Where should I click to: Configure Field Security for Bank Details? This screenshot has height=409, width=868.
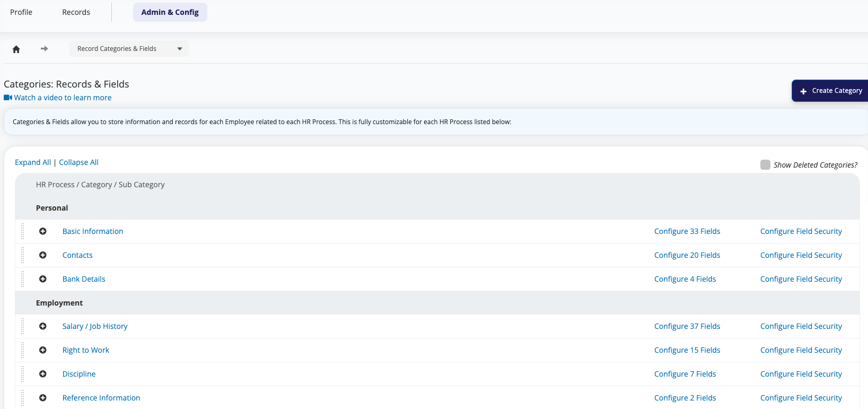(801, 279)
